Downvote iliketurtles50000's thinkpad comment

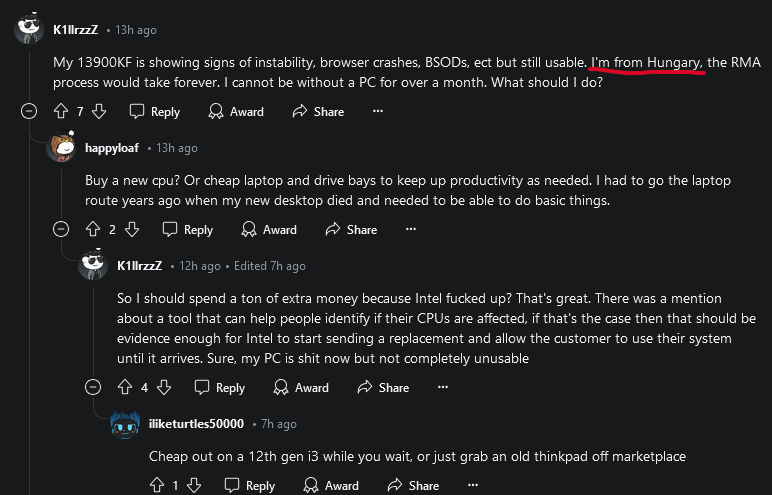pyautogui.click(x=194, y=486)
